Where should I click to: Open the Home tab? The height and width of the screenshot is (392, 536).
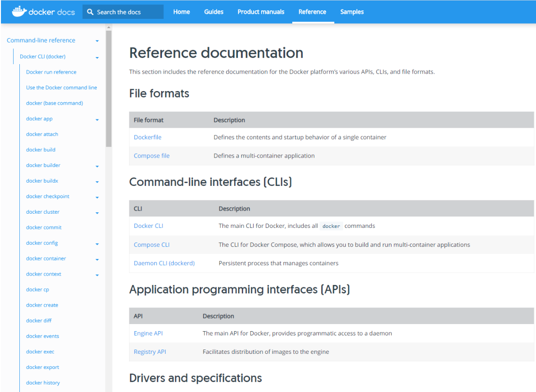pos(181,12)
